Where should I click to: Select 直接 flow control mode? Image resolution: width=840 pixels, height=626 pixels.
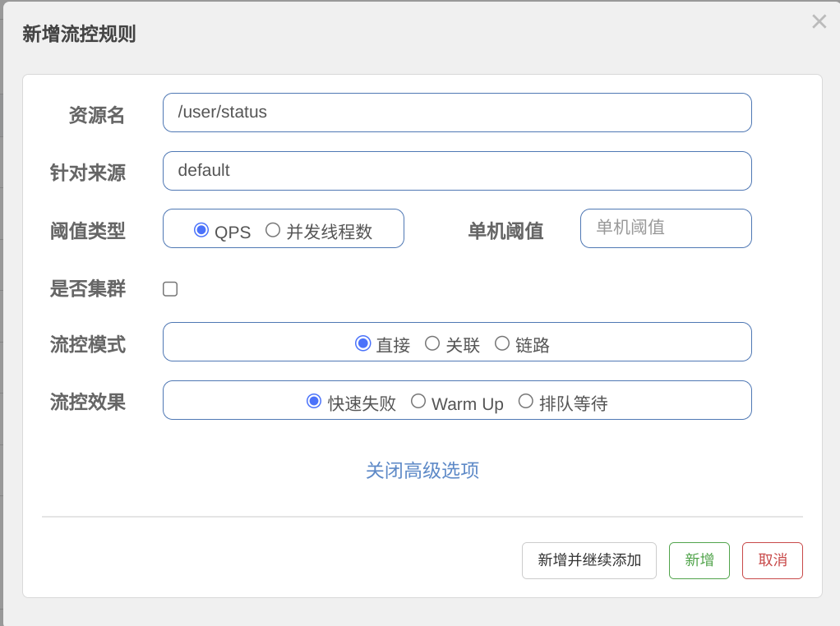[x=362, y=343]
